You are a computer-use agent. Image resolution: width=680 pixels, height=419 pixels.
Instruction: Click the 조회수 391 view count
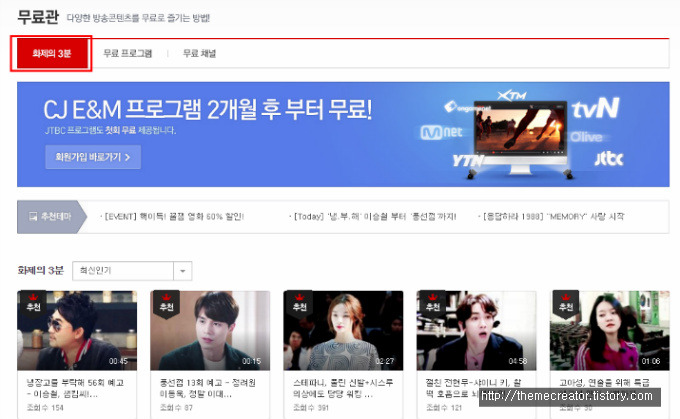coord(311,408)
